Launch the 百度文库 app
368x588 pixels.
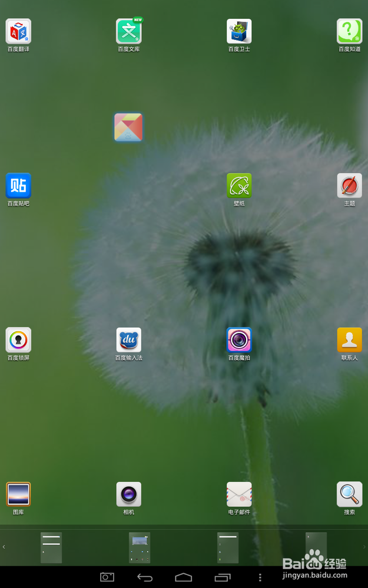(x=129, y=32)
